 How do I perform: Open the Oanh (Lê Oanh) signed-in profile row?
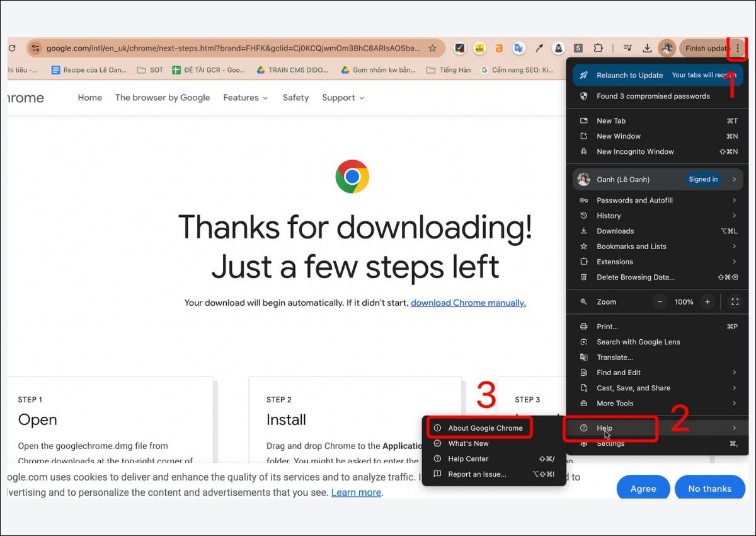coord(658,179)
